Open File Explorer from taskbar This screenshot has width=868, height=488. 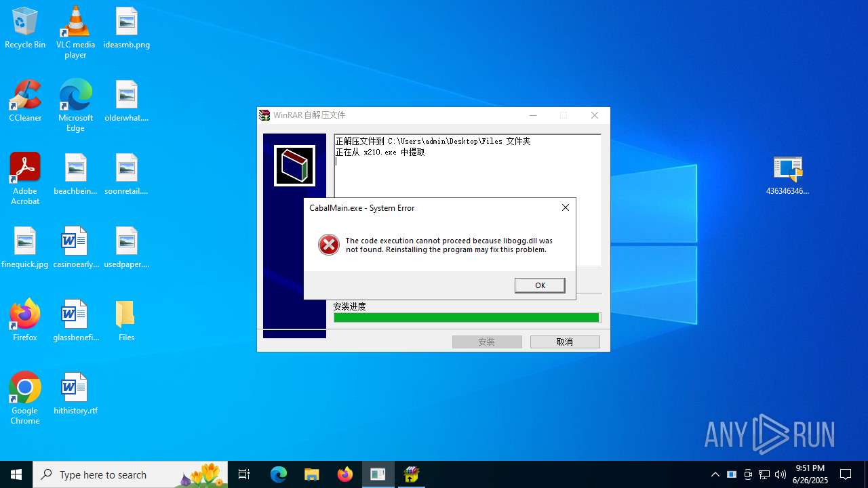tap(312, 474)
